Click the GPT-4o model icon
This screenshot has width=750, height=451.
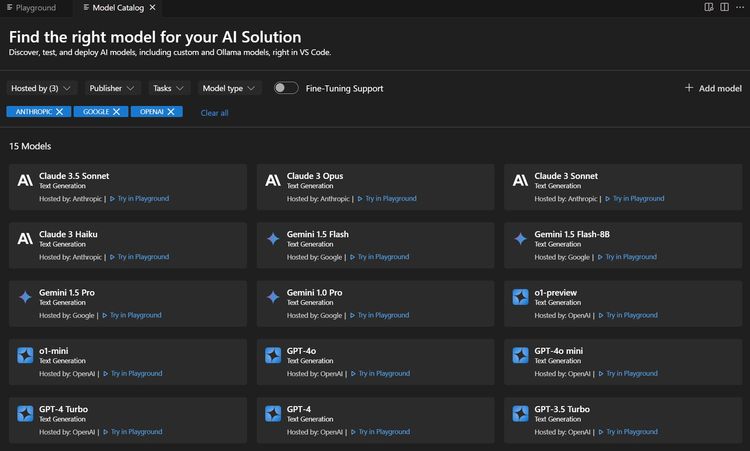(272, 355)
